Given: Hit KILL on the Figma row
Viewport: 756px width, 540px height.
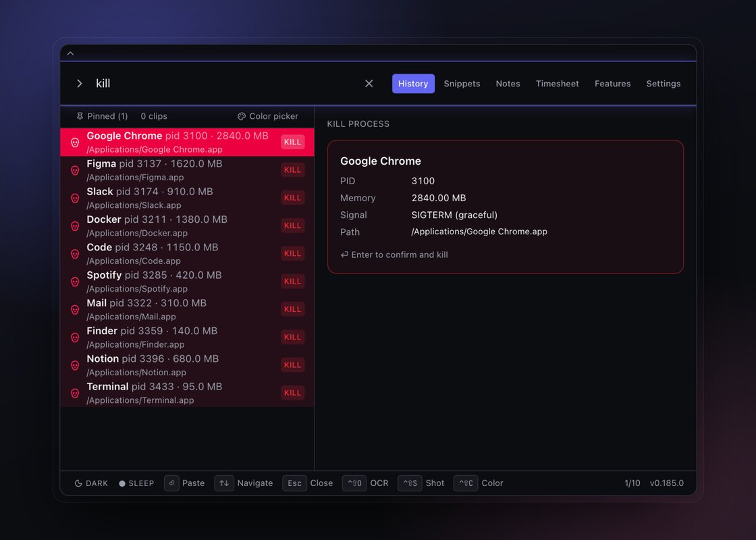Looking at the screenshot, I should (x=293, y=169).
